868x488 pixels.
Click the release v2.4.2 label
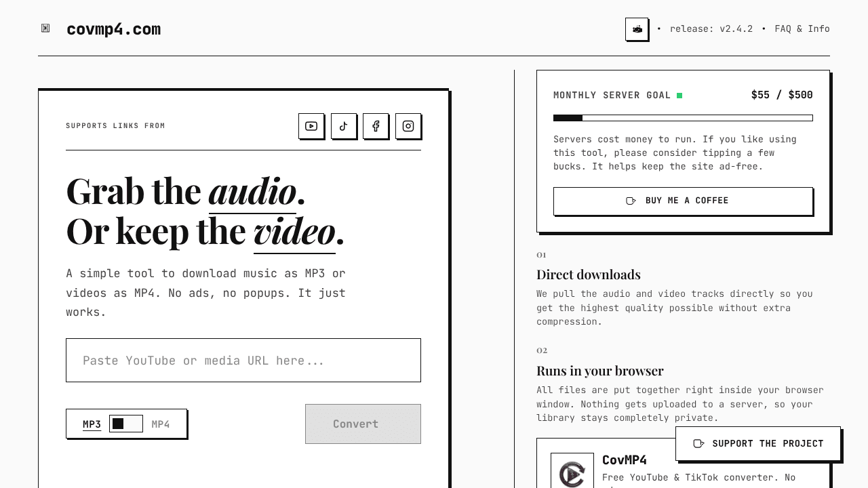click(x=711, y=28)
